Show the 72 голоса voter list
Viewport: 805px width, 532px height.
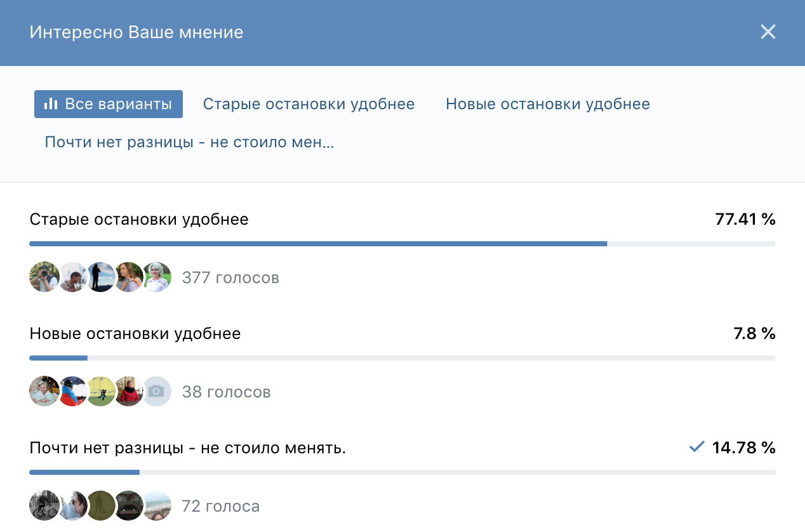coord(220,506)
